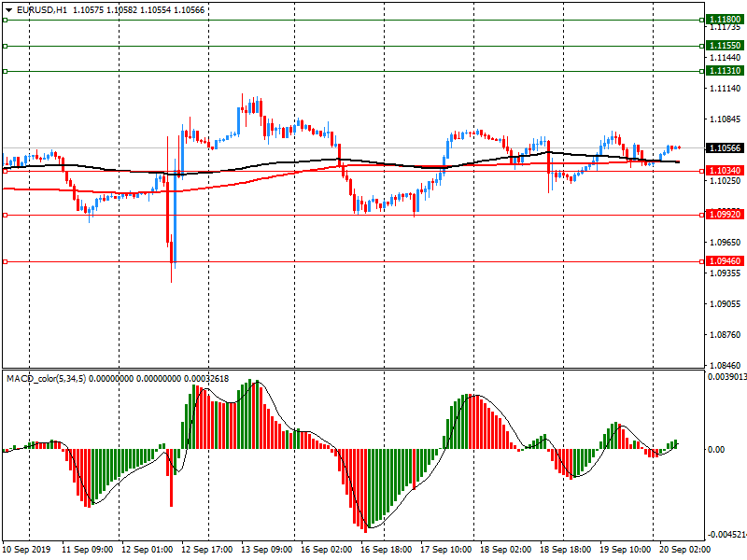
Task: Click the 1.10845 price scale value
Action: pos(726,119)
